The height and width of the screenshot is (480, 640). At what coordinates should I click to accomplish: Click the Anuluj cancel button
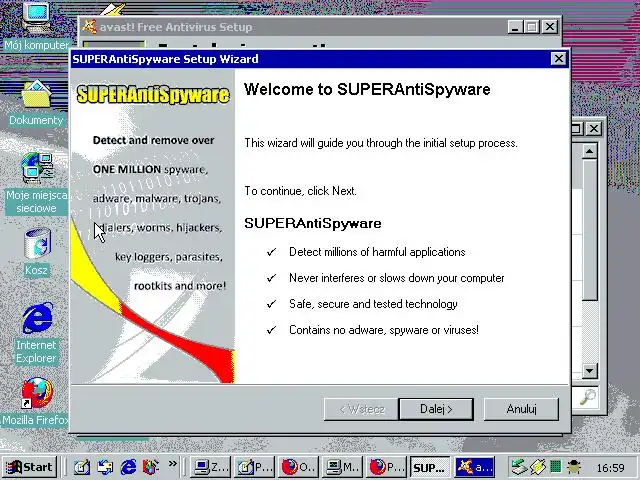(521, 409)
